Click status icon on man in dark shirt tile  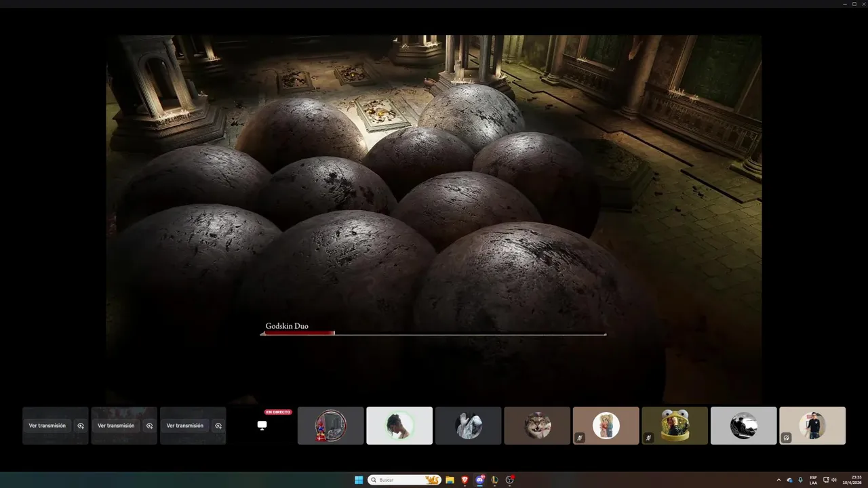tap(786, 438)
